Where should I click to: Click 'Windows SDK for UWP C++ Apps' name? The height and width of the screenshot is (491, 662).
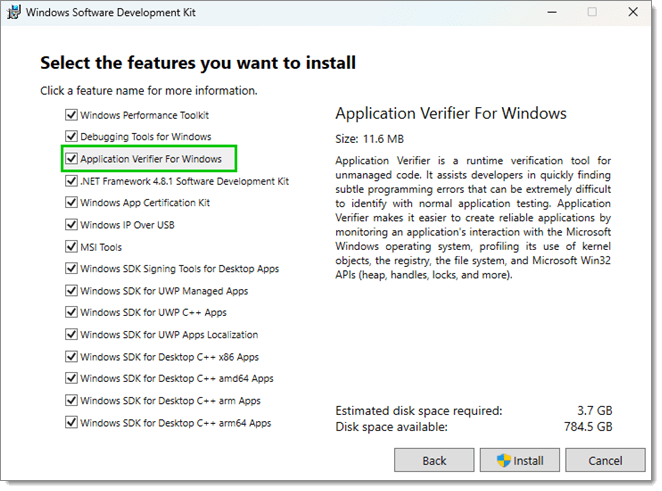pos(153,313)
